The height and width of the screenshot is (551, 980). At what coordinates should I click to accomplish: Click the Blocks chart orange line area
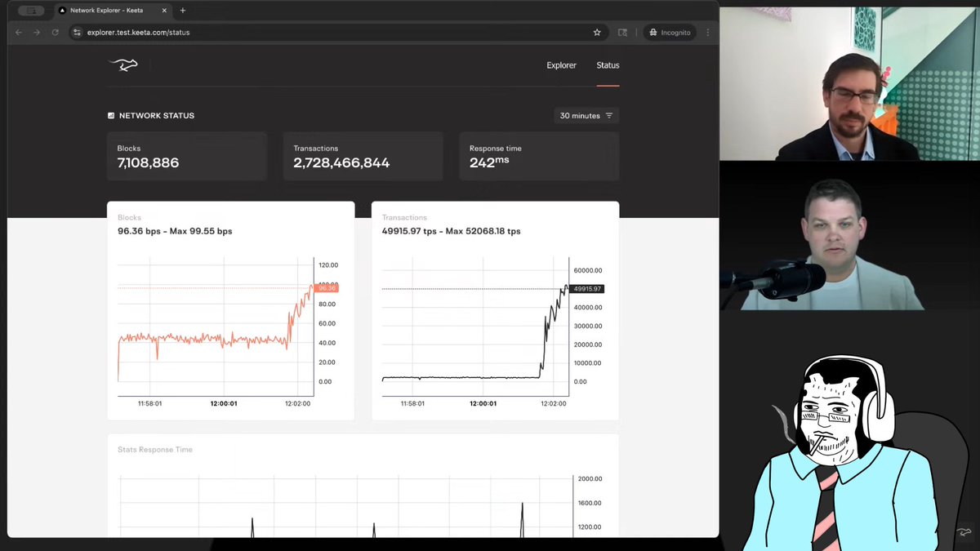pos(216,327)
